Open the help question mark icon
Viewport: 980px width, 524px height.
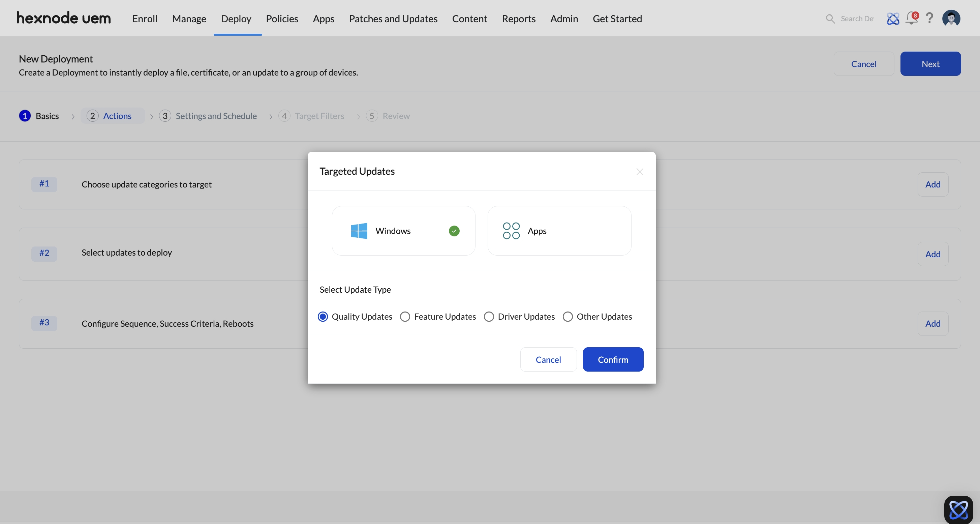[929, 18]
